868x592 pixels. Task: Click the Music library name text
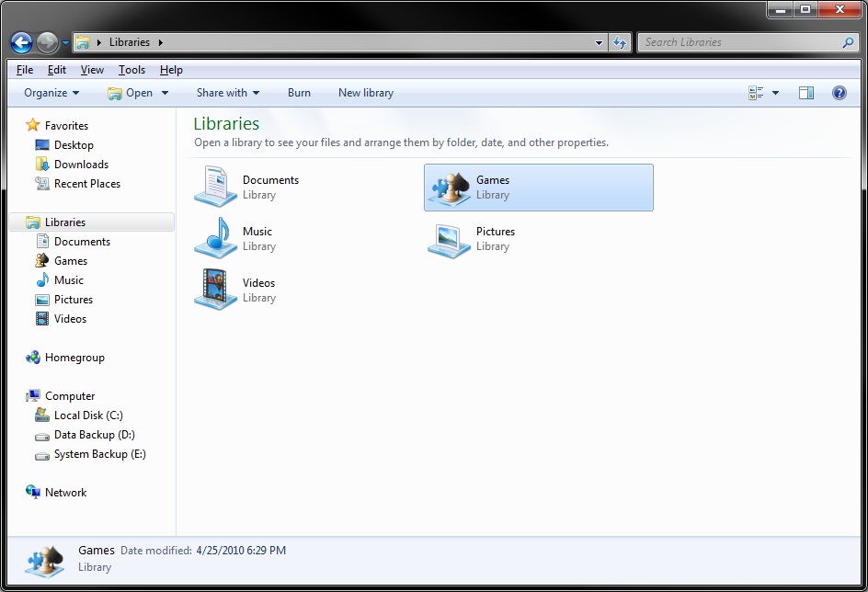pos(257,232)
